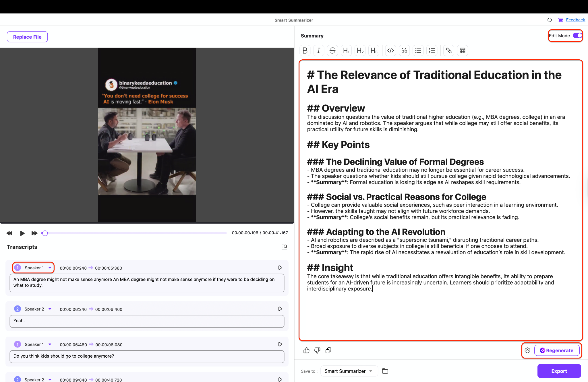Add a hyperlink via link icon
588x382 pixels.
(x=448, y=50)
